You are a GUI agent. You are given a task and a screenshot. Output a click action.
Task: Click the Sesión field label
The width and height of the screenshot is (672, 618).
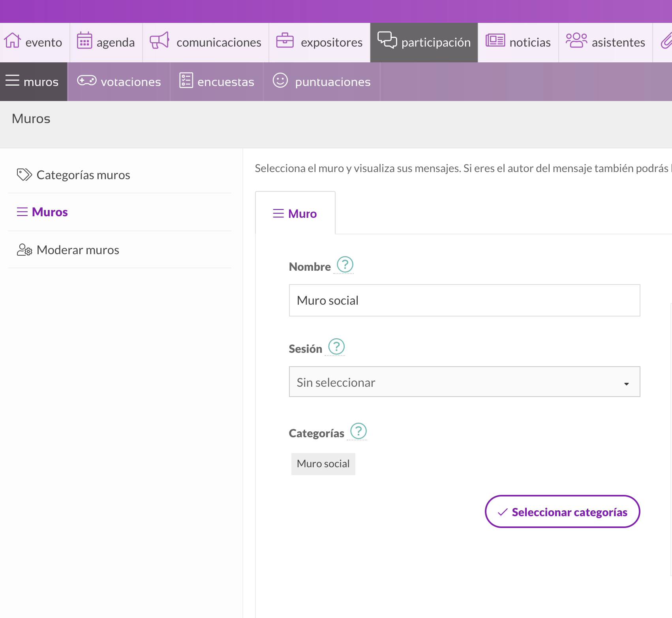pos(306,349)
